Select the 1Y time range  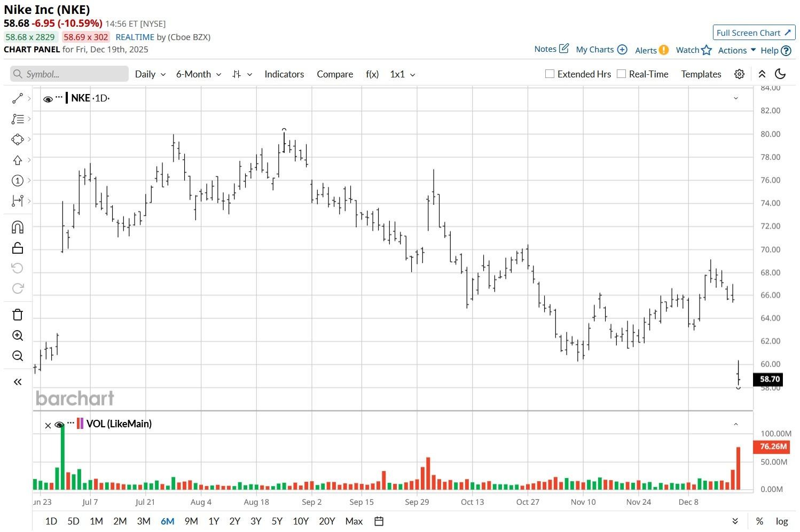[214, 521]
